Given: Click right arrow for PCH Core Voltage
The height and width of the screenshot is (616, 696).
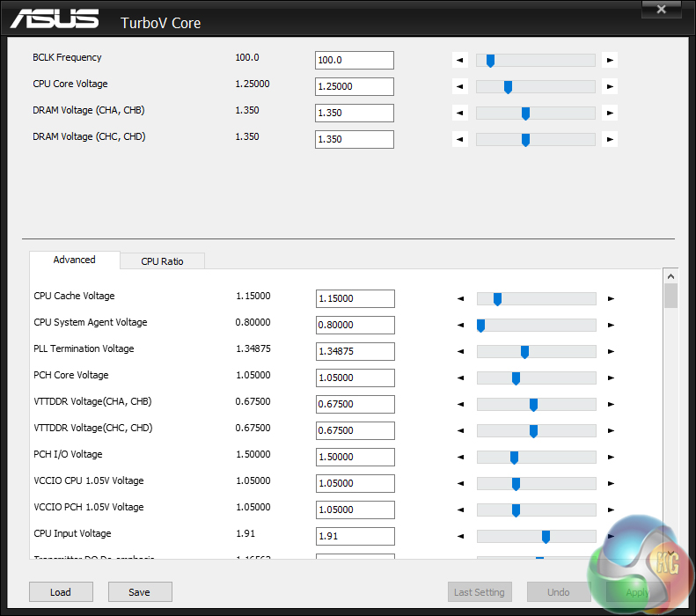Looking at the screenshot, I should pos(611,378).
